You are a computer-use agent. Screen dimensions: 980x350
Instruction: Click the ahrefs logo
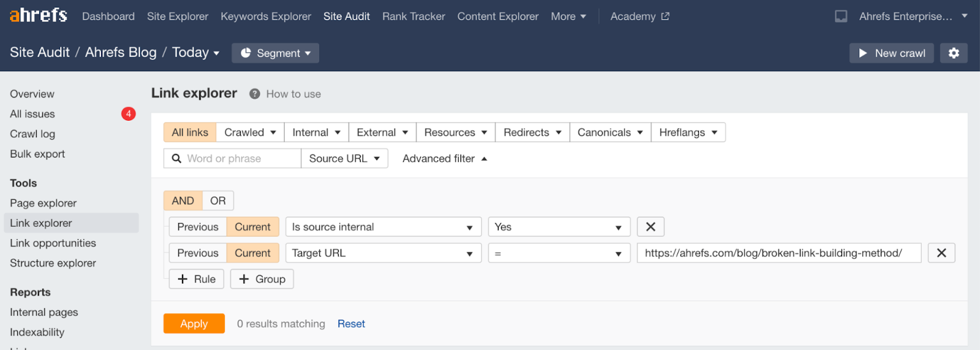coord(38,15)
